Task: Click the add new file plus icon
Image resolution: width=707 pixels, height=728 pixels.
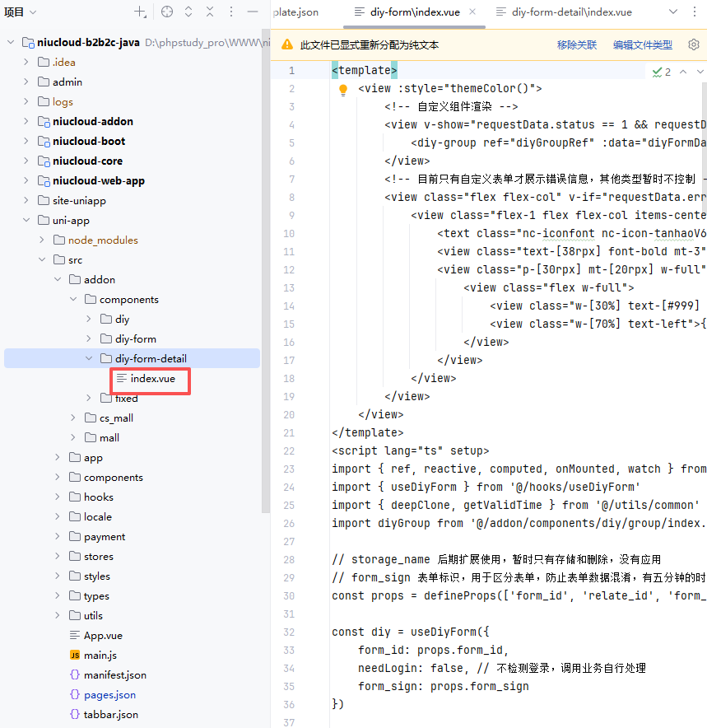Action: click(141, 12)
